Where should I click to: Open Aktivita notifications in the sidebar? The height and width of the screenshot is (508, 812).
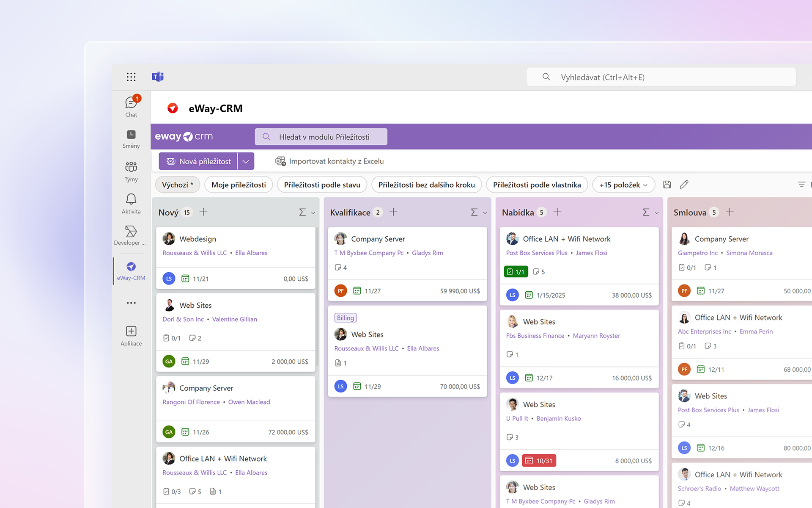click(131, 204)
